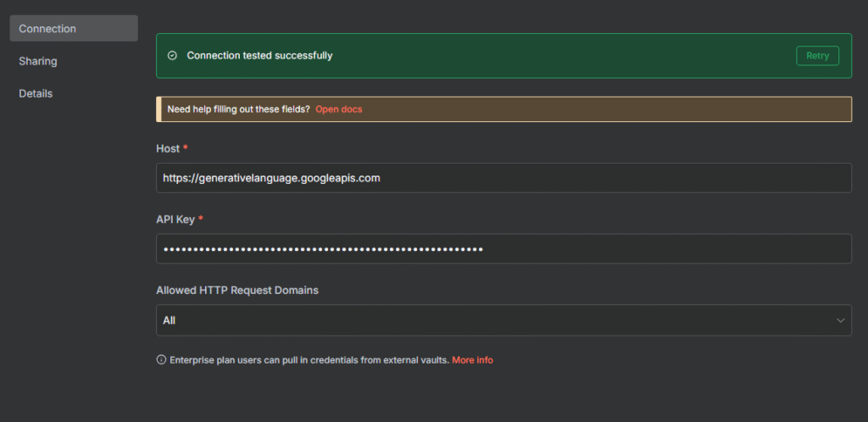Focus the Host URL input field
This screenshot has width=868, height=422.
[504, 178]
